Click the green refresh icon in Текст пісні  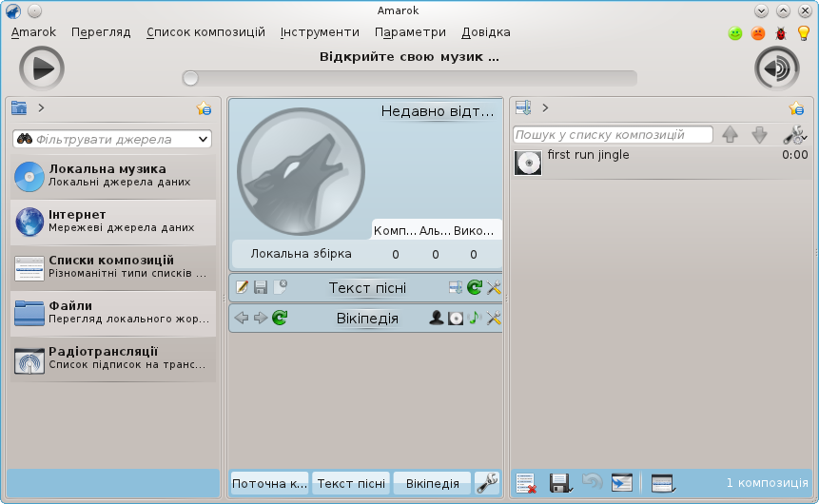coord(475,287)
